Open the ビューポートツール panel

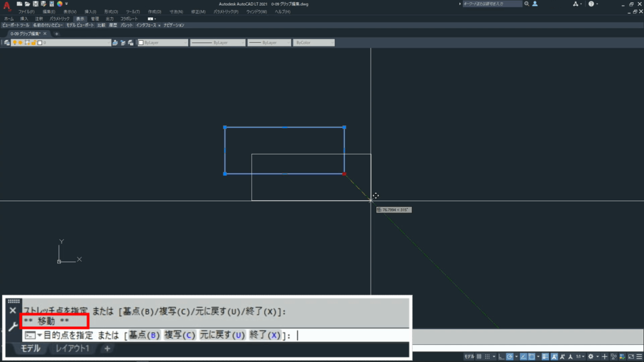[x=16, y=25]
